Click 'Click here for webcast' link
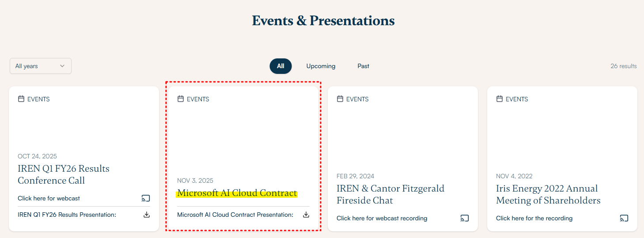 [x=49, y=198]
